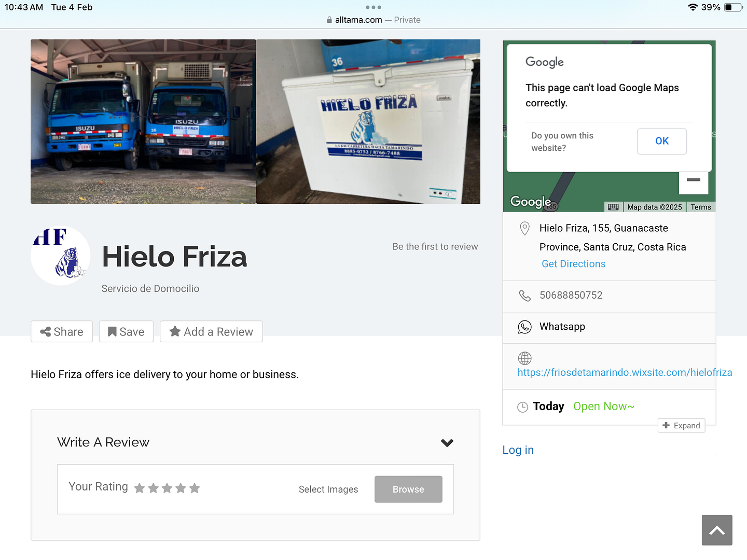Click the 'Map data ©2025' text
Screen dimensions: 747x560
(x=655, y=207)
